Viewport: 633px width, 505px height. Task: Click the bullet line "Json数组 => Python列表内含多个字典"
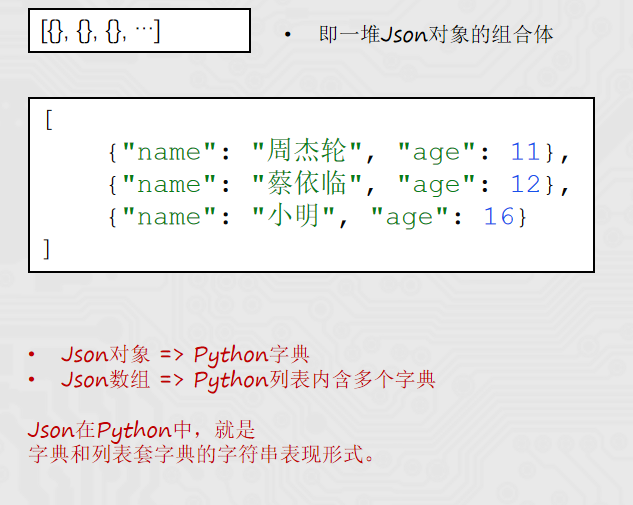pyautogui.click(x=248, y=380)
